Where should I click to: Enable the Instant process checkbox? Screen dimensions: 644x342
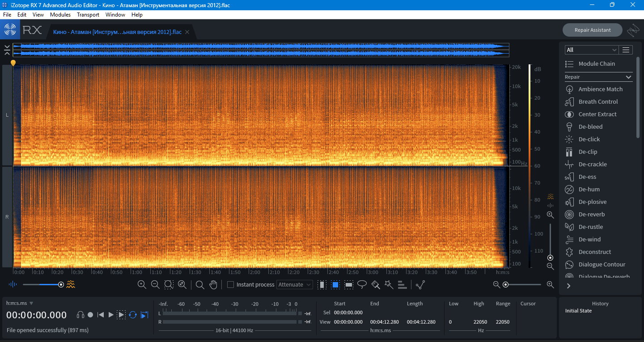(231, 285)
